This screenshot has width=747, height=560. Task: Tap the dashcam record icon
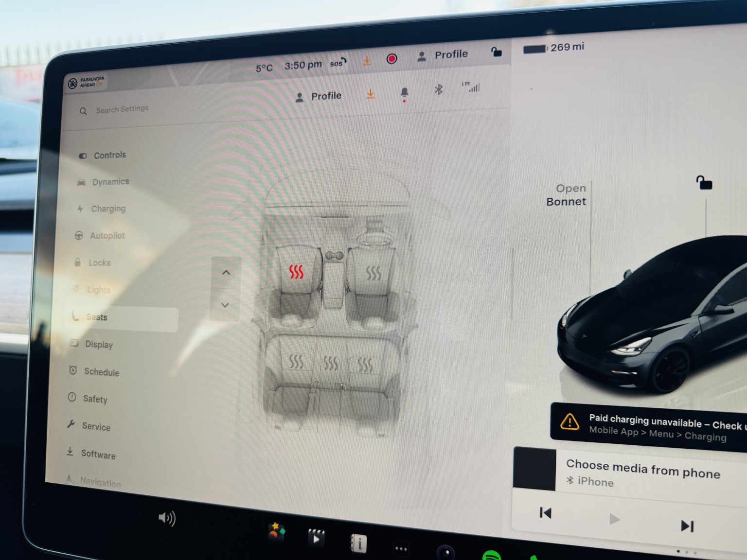(391, 59)
